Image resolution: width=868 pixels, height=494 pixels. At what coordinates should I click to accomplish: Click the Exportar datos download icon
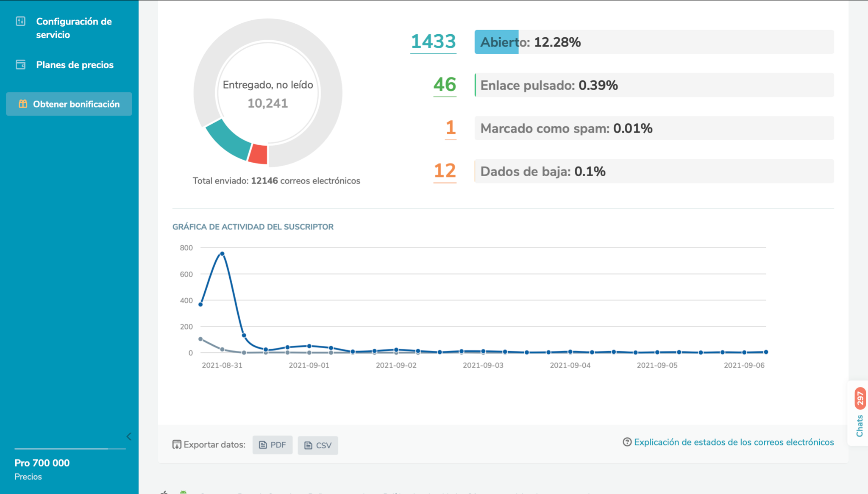(x=177, y=444)
